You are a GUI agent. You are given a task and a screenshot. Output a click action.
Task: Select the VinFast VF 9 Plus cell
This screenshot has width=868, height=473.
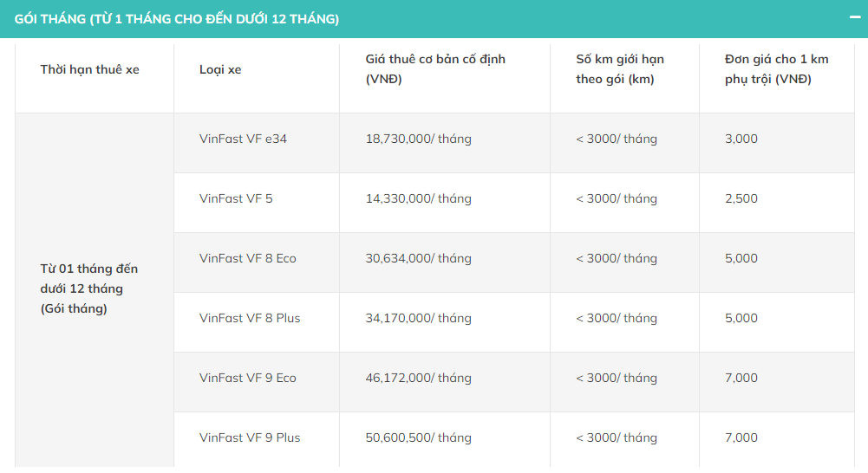(250, 437)
